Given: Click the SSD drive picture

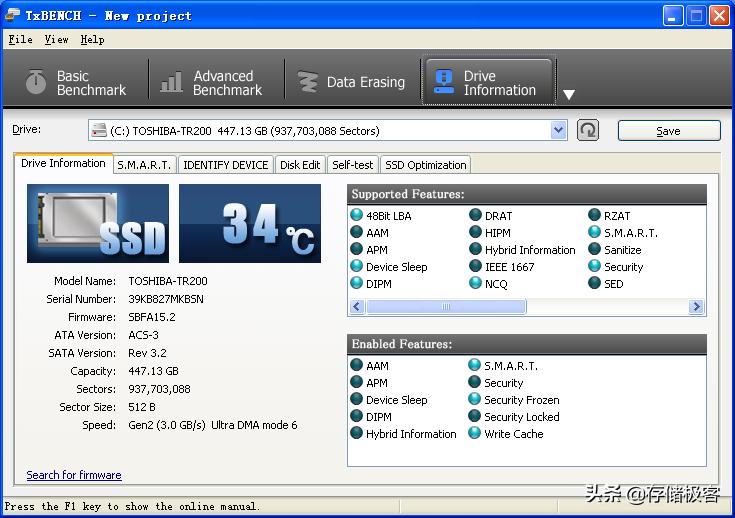Looking at the screenshot, I should pyautogui.click(x=98, y=223).
